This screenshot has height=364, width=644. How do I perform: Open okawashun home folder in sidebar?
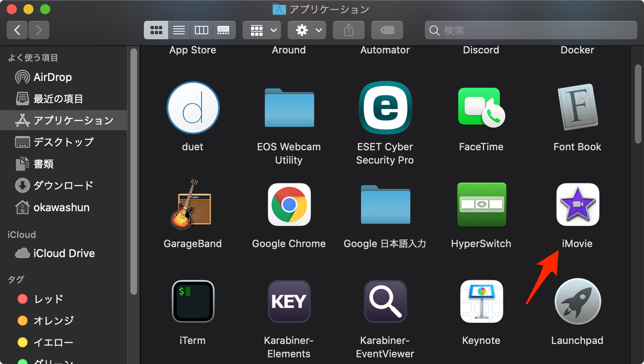pos(63,207)
